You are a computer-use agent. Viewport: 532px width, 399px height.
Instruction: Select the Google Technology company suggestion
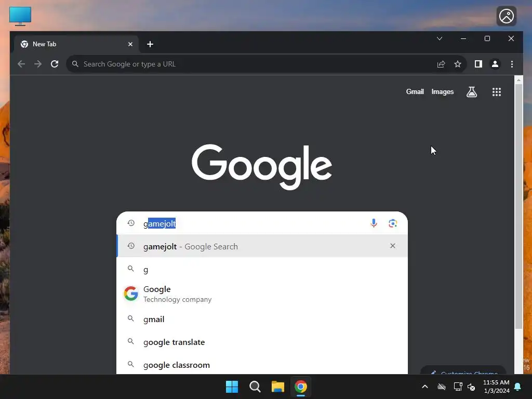click(x=262, y=294)
